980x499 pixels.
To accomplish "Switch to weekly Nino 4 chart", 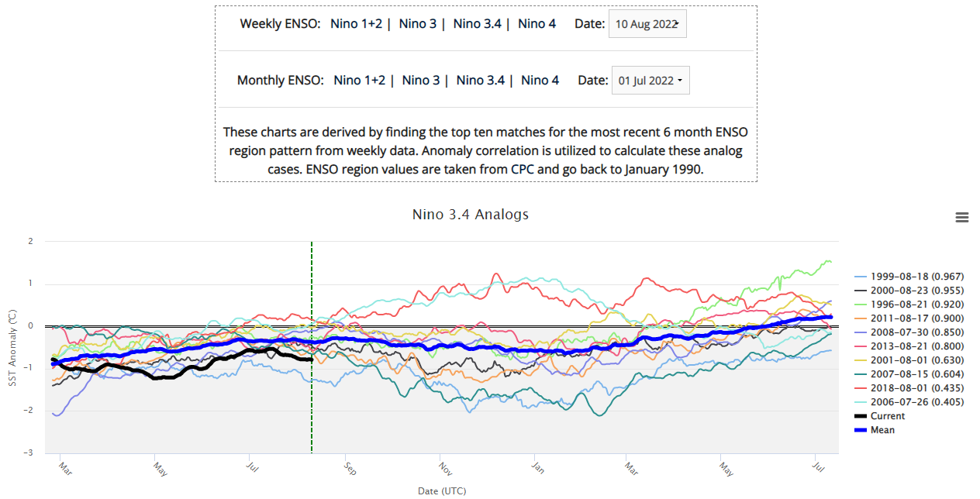I will click(x=537, y=23).
